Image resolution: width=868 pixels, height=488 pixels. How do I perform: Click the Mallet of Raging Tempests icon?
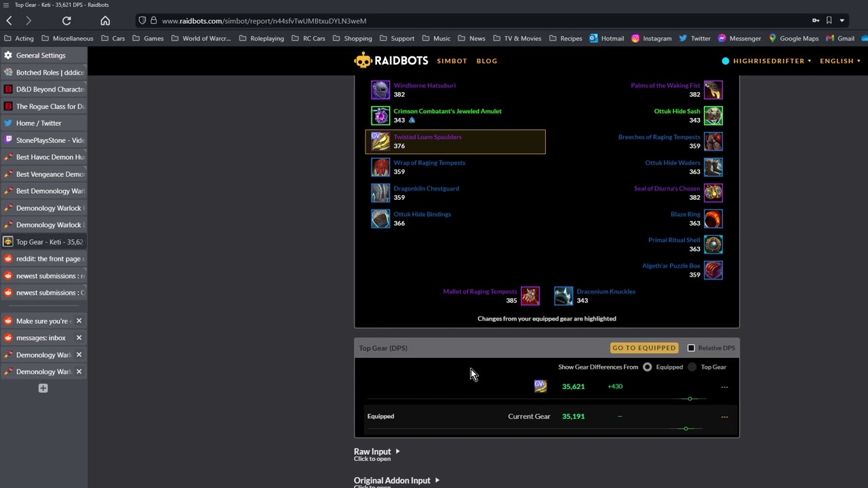coord(530,296)
